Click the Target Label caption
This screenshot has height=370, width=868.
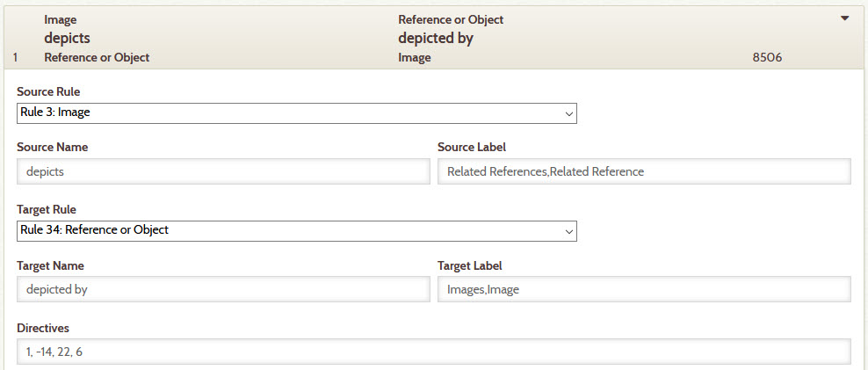[x=470, y=266]
